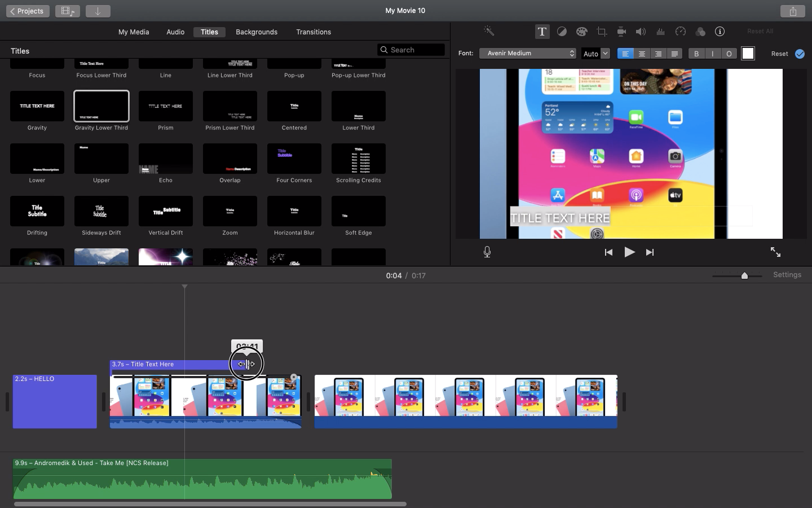Open the speed adjustment speedometer icon
This screenshot has height=508, width=812.
click(x=681, y=32)
